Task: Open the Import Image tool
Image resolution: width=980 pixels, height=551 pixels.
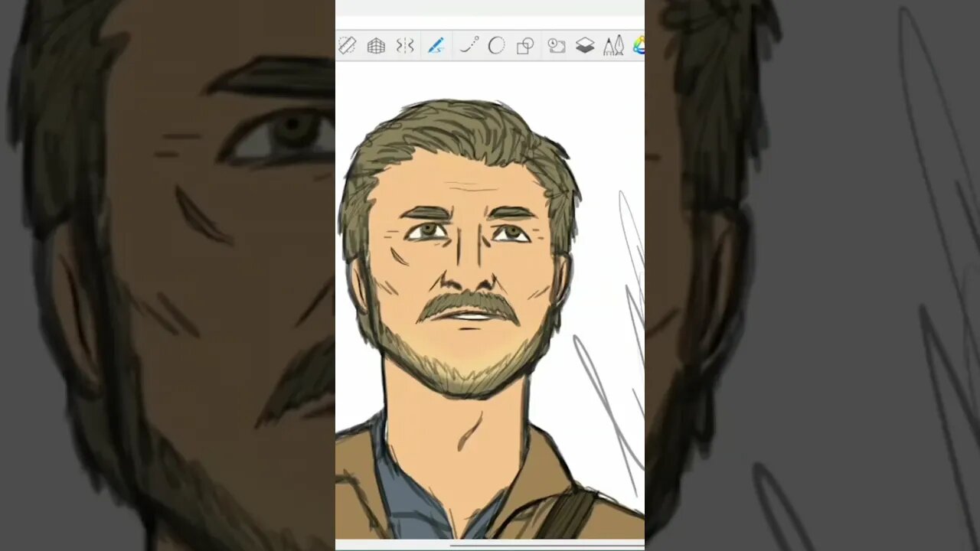Action: pyautogui.click(x=557, y=46)
